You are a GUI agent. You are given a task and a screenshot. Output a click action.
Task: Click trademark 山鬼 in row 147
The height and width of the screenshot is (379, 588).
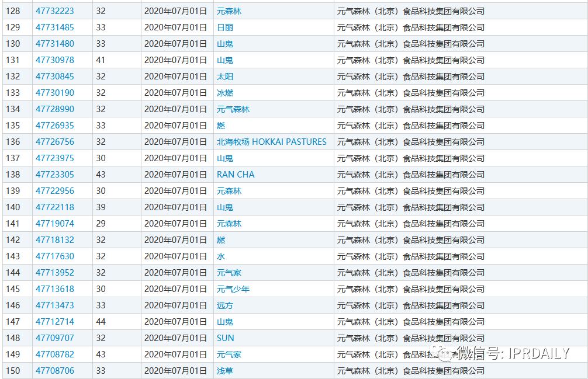click(225, 322)
